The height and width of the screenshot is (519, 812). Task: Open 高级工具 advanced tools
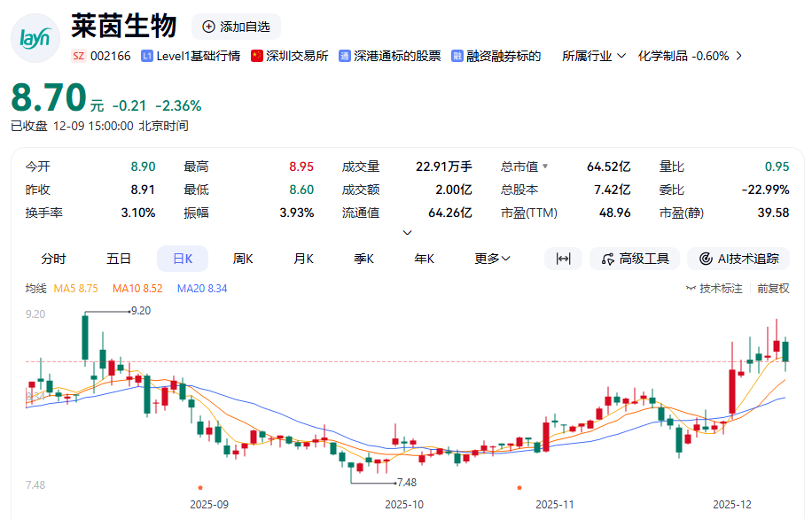coord(635,259)
